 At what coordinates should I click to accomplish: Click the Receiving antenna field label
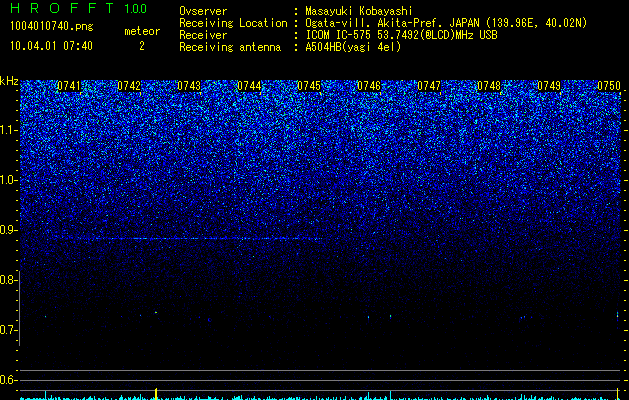(x=230, y=47)
